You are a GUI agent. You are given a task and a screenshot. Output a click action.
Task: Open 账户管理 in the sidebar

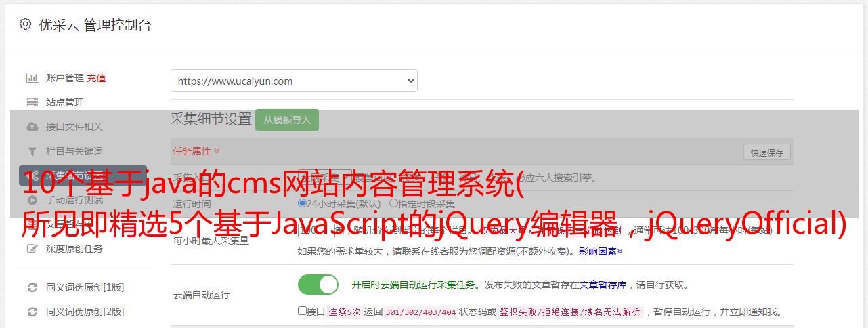pyautogui.click(x=65, y=78)
